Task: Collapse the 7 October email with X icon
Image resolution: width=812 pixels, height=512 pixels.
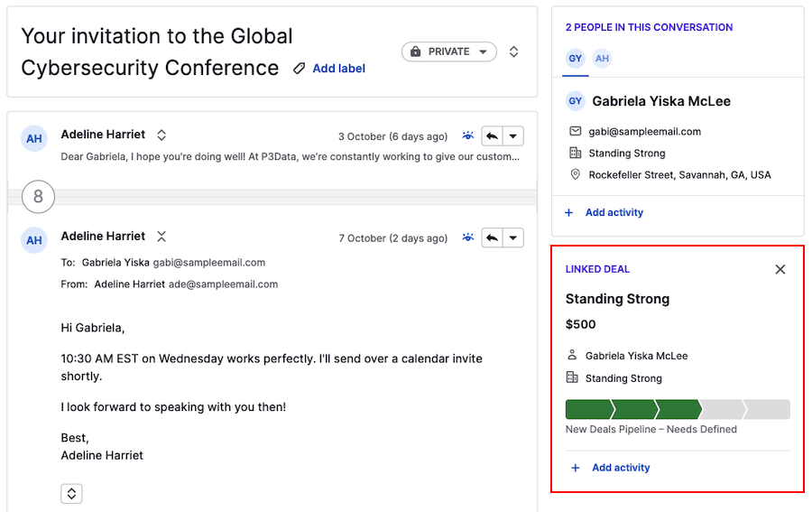Action: (161, 237)
